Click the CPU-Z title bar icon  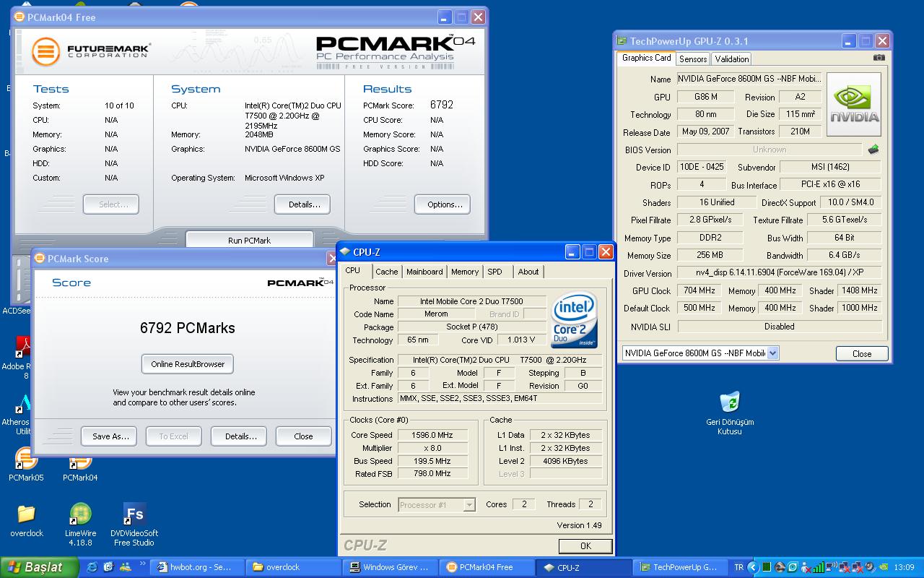click(x=345, y=251)
